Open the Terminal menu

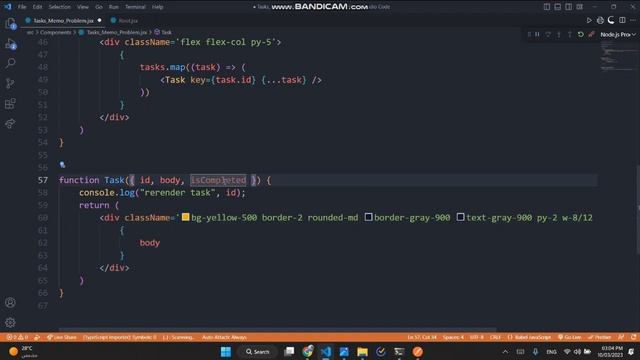(x=135, y=7)
